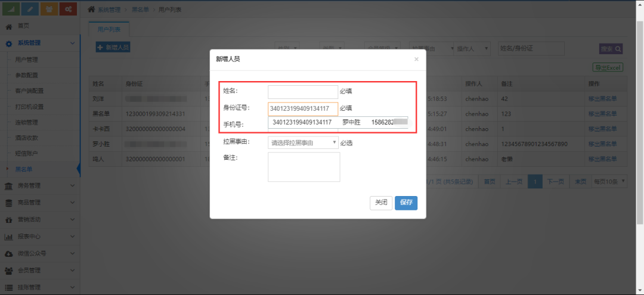This screenshot has height=295, width=644.
Task: Click 移出黑名单 for the 罗小胜 row
Action: coord(602,144)
